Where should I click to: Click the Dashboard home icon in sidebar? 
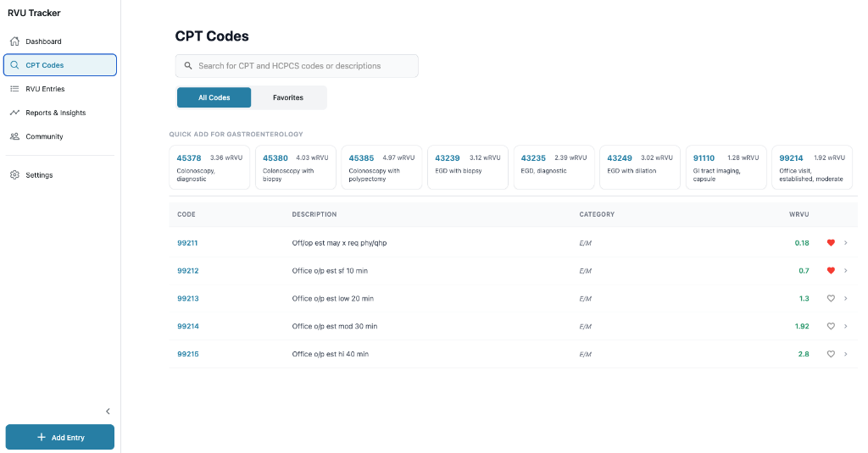tap(14, 41)
